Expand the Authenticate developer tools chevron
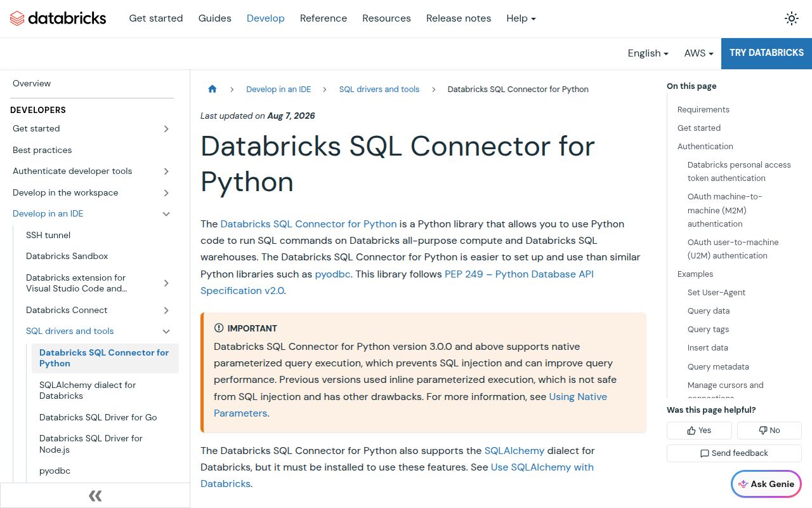Viewport: 812px width, 508px height. point(166,171)
